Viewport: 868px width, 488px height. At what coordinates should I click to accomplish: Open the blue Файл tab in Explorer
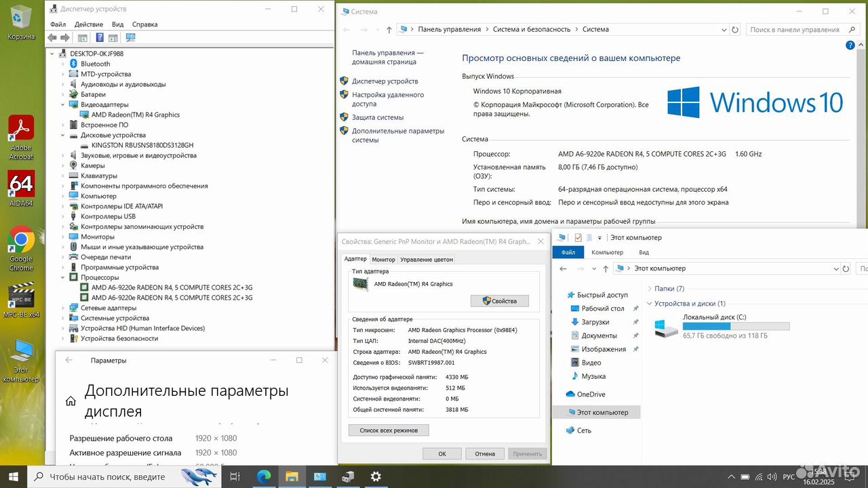tap(568, 252)
